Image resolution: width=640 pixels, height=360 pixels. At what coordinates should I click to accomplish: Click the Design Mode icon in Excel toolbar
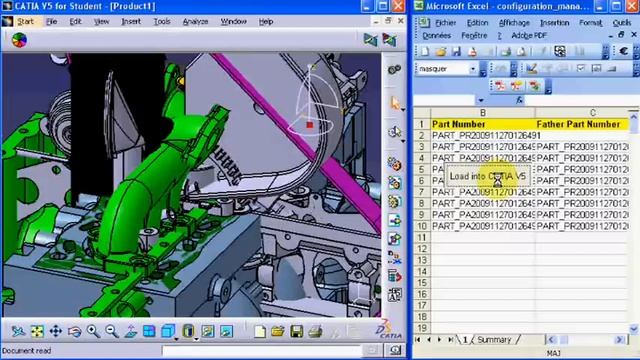click(531, 69)
